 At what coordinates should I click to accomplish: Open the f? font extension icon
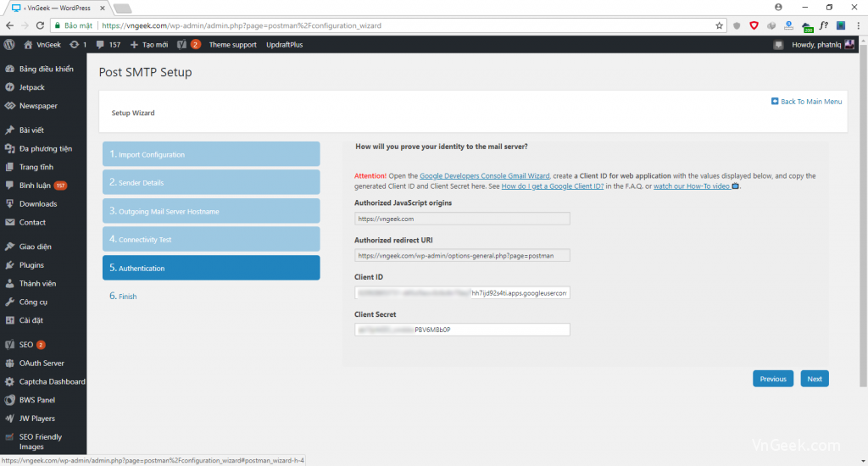824,25
